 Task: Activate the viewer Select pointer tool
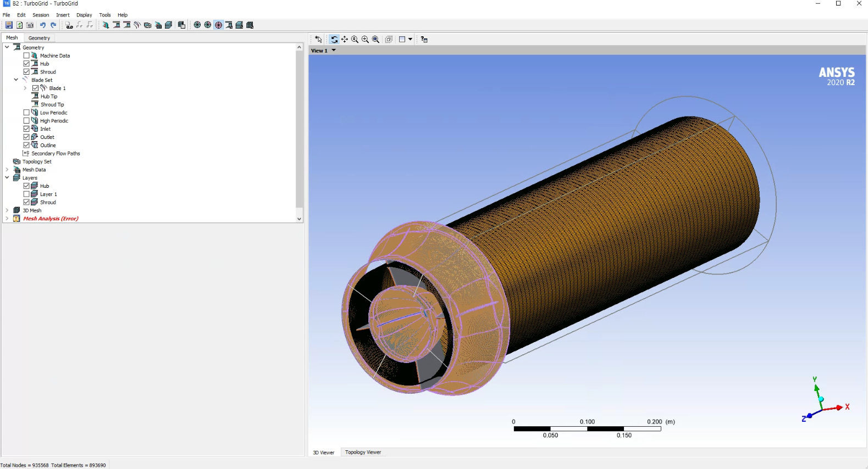click(x=319, y=39)
